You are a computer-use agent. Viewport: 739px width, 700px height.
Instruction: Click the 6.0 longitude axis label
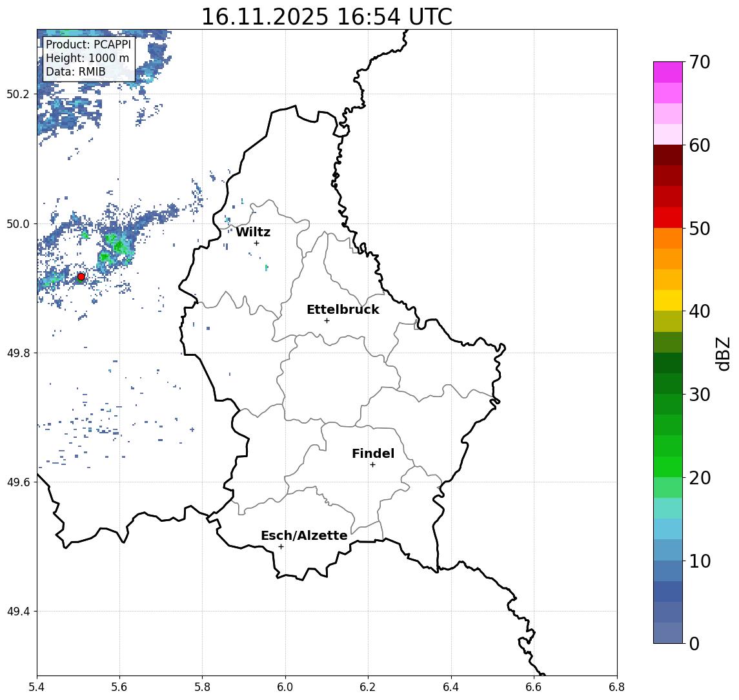285,687
